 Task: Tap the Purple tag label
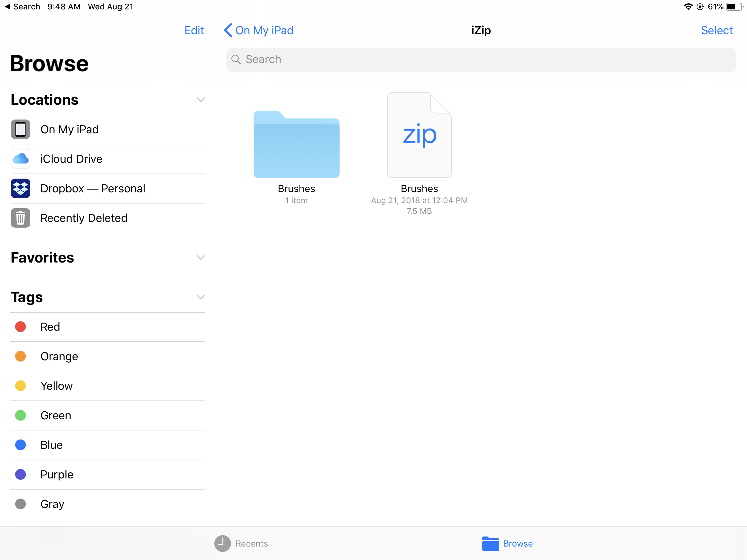coord(57,474)
